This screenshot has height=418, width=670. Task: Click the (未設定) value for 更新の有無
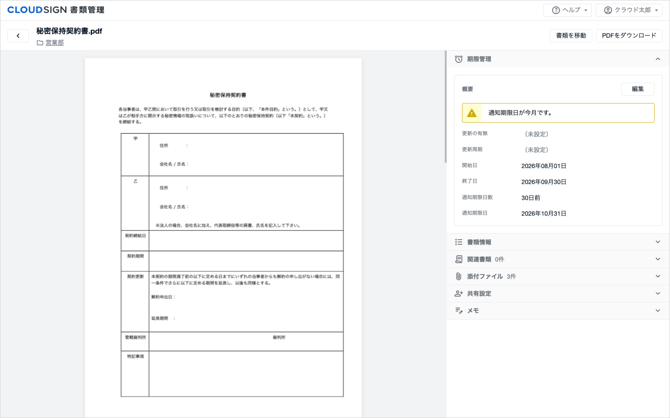(536, 134)
